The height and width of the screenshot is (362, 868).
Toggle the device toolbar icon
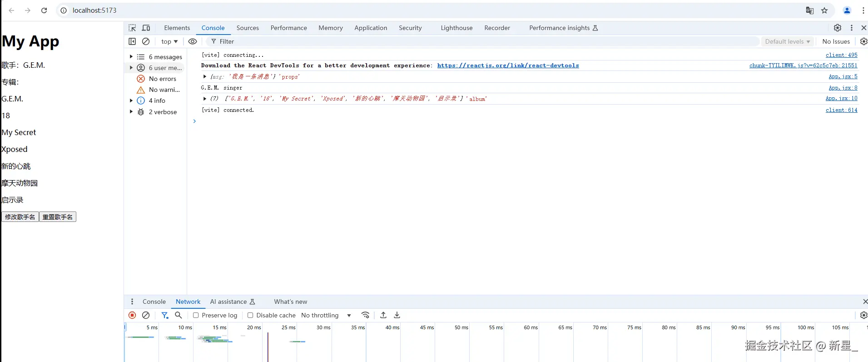coord(146,28)
